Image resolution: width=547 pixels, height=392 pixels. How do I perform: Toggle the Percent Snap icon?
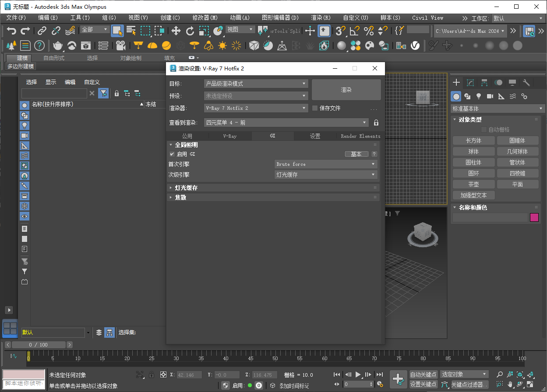click(369, 31)
